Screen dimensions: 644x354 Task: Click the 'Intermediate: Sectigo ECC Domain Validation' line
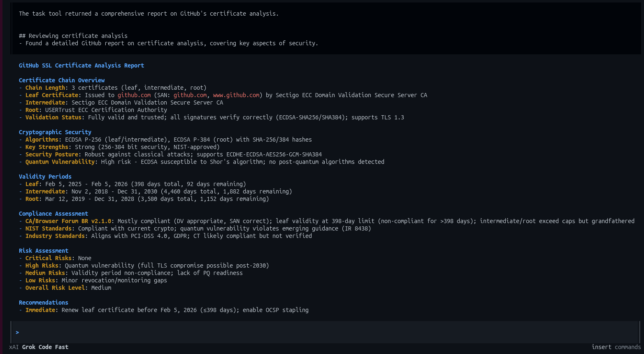(x=121, y=102)
